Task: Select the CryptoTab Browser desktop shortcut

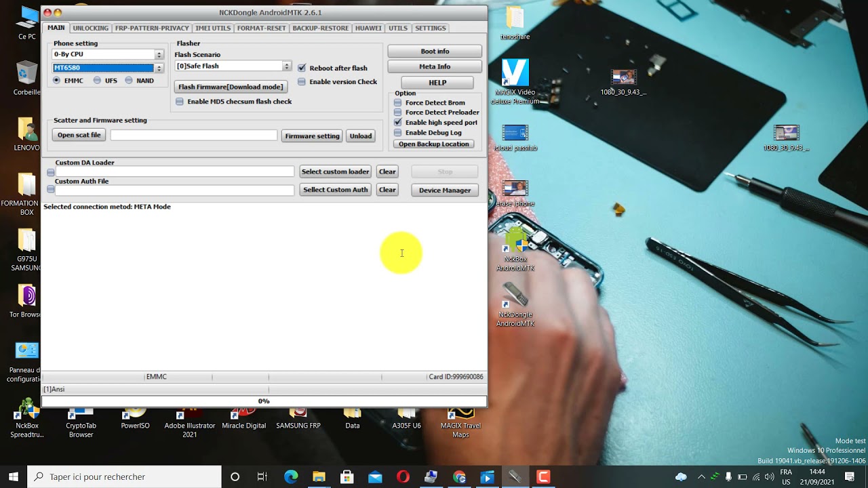Action: click(81, 422)
